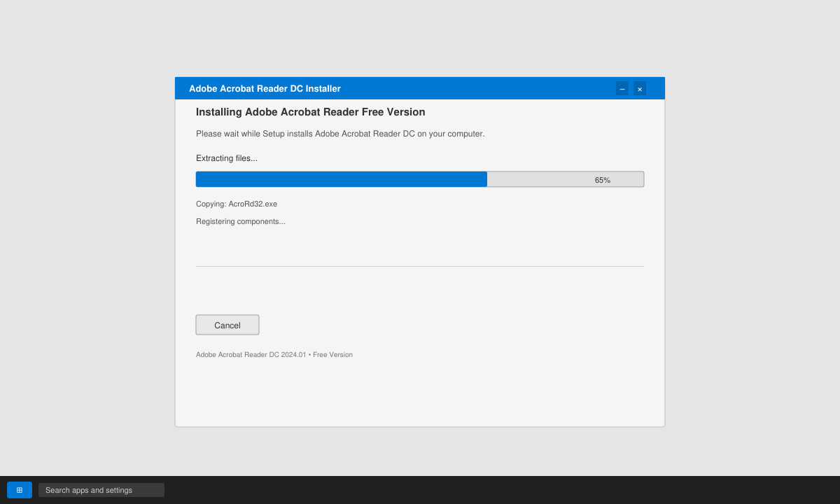Click the Adobe Acrobat Reader DC Installer title
Screen dimensions: 840x504
pos(265,88)
